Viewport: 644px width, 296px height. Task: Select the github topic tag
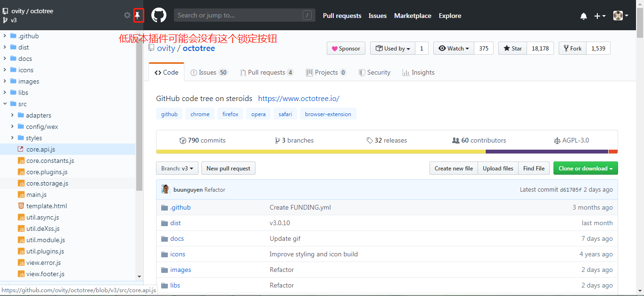[x=169, y=114]
